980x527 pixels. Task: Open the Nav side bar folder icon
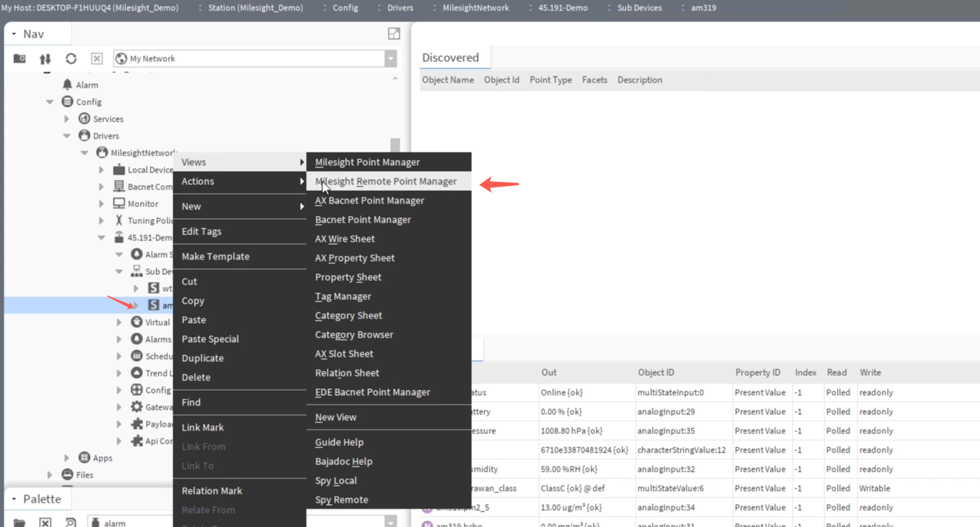20,58
